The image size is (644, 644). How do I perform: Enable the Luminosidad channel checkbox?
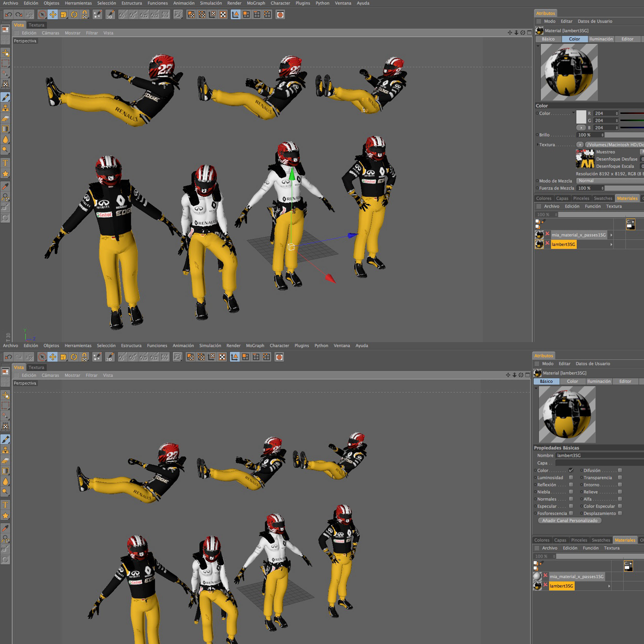pyautogui.click(x=571, y=478)
